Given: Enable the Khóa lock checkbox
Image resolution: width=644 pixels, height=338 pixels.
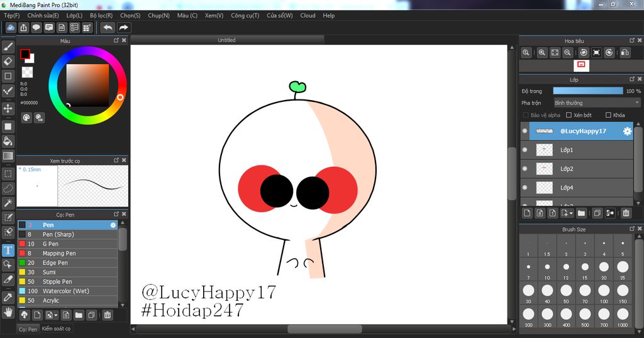Looking at the screenshot, I should click(608, 115).
